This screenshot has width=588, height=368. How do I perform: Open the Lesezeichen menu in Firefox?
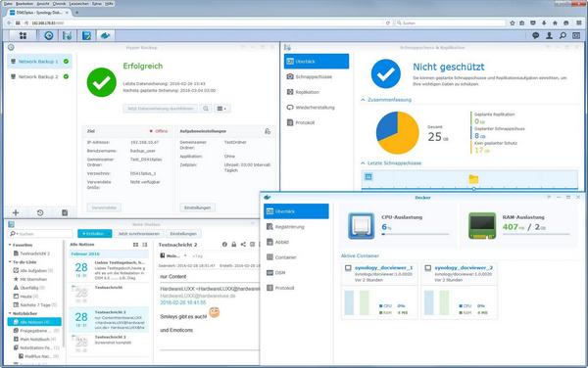79,3
